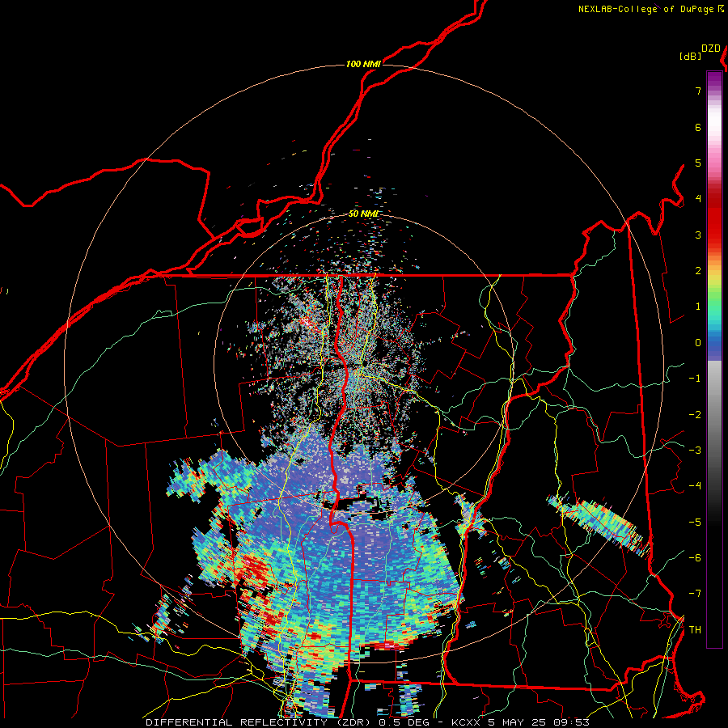This screenshot has height=728, width=728.
Task: Click the 50 NMI range ring label
Action: [363, 214]
